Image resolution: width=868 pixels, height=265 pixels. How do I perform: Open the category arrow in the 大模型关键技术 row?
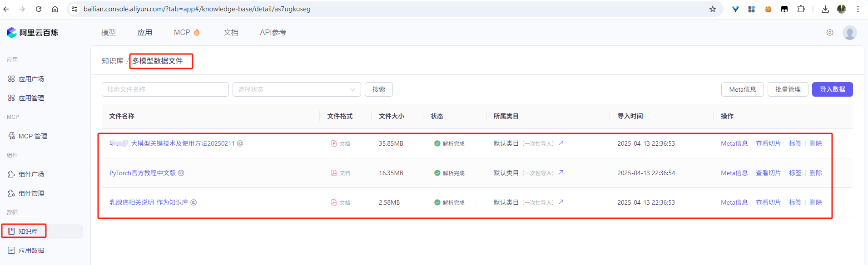[561, 143]
